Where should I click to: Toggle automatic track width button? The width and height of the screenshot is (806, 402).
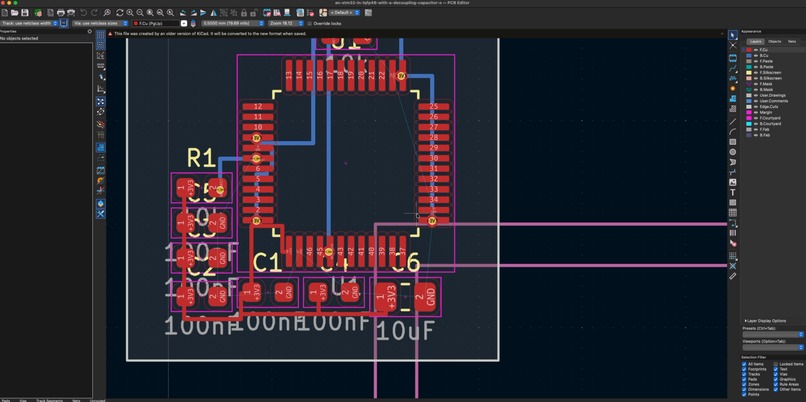(64, 23)
